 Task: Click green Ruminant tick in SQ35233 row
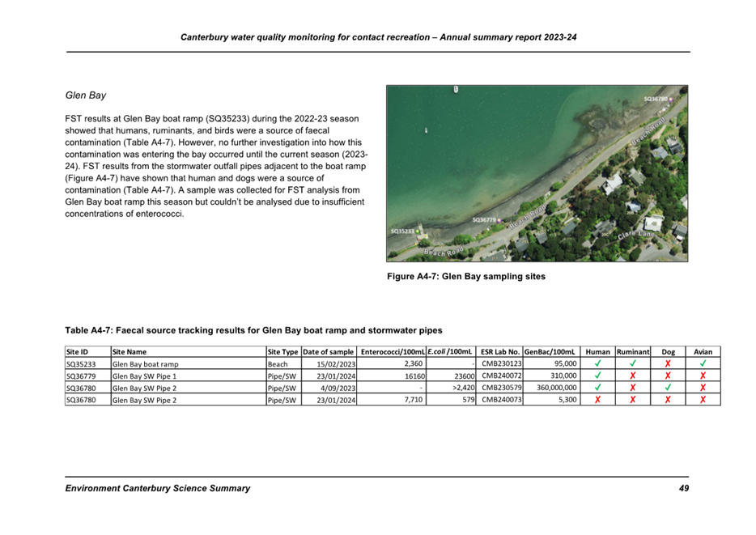633,364
